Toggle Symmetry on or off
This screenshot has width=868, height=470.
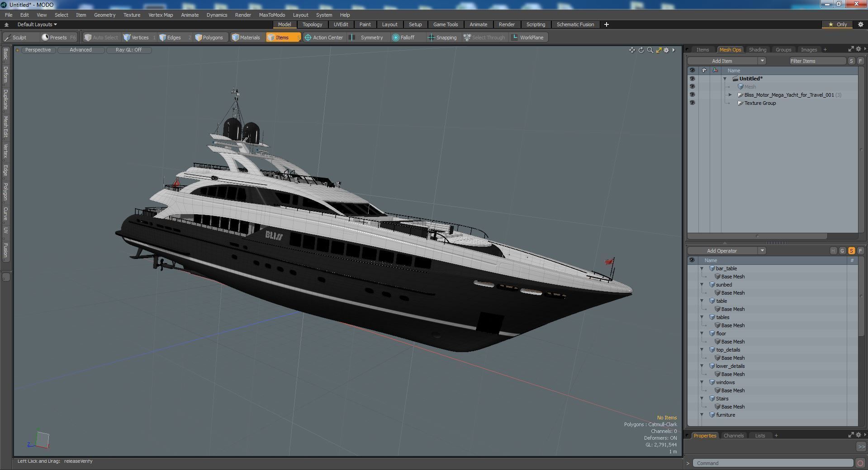368,38
